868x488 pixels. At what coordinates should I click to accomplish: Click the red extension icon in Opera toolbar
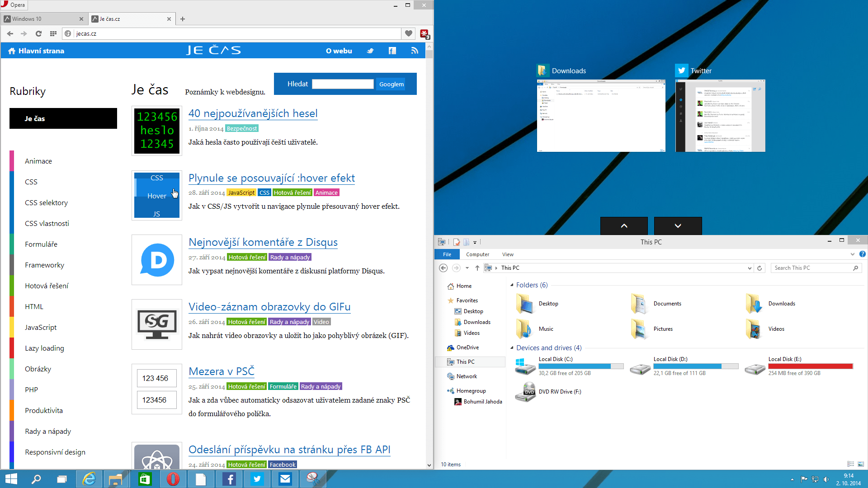click(x=425, y=34)
